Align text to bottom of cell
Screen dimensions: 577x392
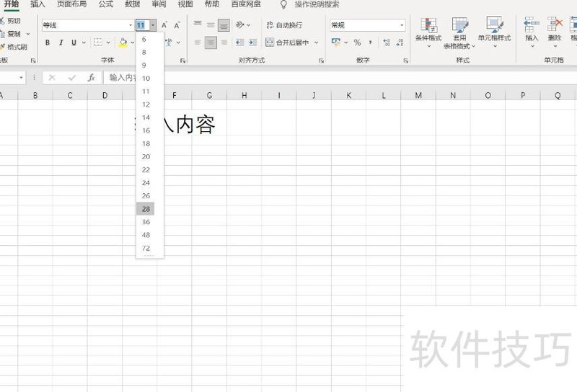(x=224, y=25)
